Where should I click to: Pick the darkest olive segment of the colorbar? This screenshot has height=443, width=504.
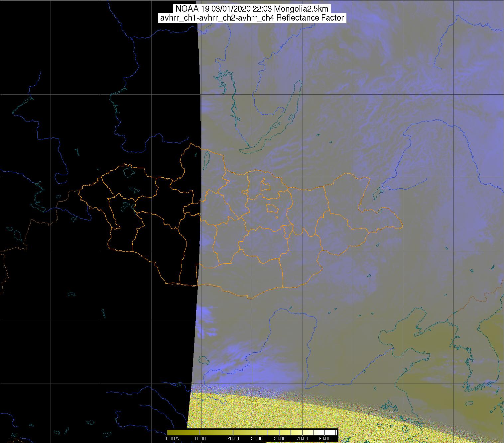[x=183, y=432]
